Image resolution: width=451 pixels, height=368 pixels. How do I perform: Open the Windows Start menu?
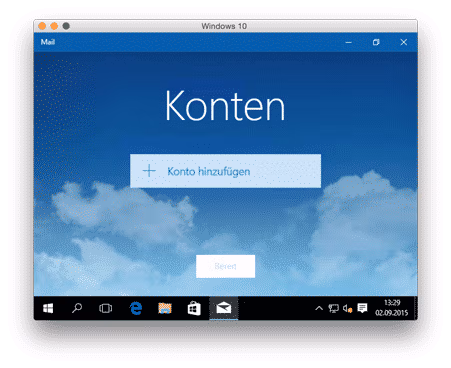coord(48,308)
